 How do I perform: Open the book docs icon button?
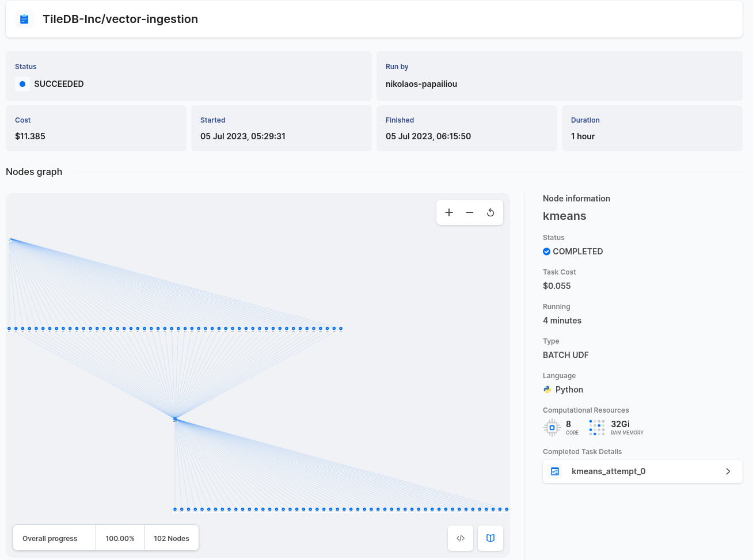coord(490,538)
